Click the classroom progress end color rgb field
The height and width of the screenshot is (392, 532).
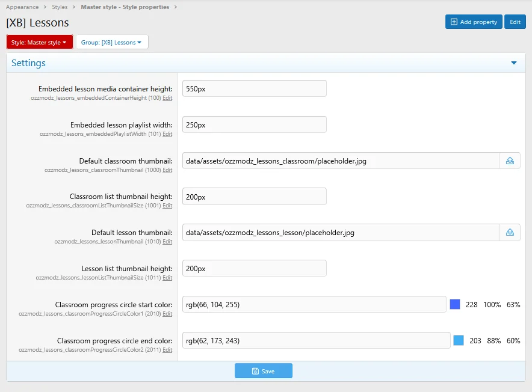tap(316, 341)
